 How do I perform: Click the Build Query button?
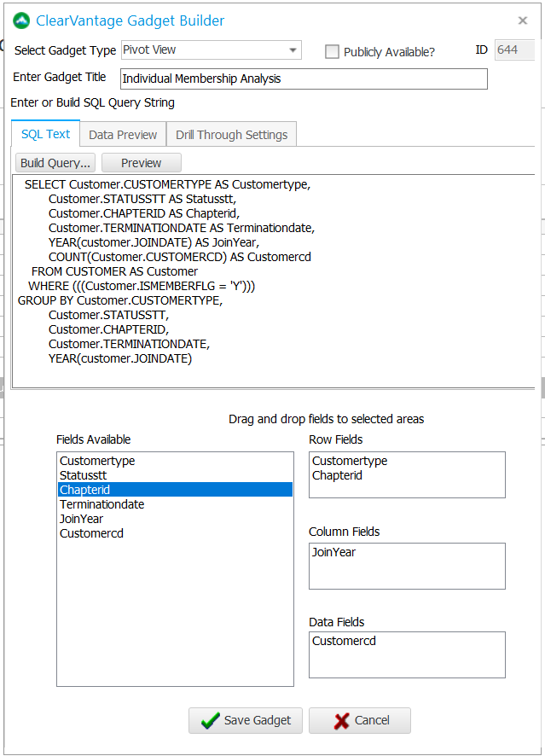pyautogui.click(x=55, y=163)
